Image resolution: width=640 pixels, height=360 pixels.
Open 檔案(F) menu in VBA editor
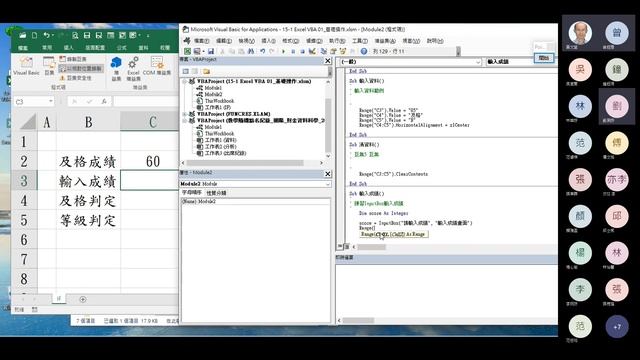201,41
